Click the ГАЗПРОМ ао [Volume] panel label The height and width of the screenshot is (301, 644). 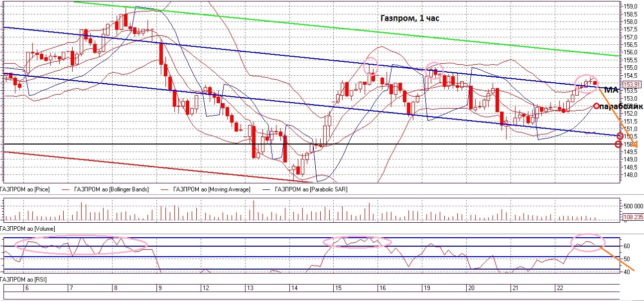[27, 228]
